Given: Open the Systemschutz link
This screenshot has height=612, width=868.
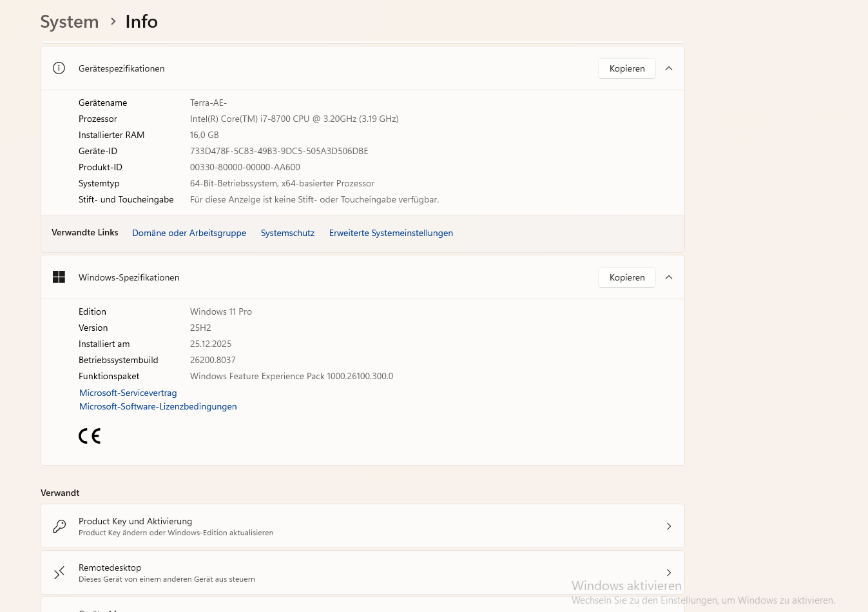Looking at the screenshot, I should pos(287,233).
